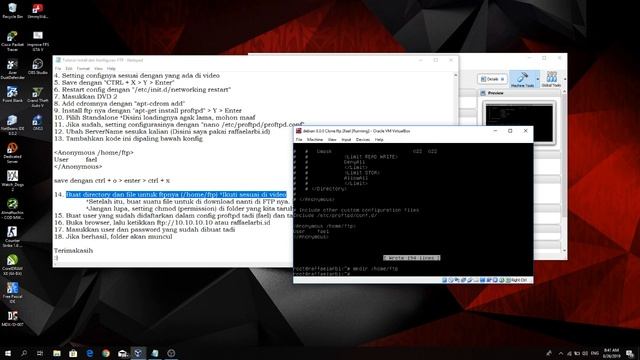Click Details button in VirtualBox Manager
This screenshot has height=360, width=640.
click(492, 79)
